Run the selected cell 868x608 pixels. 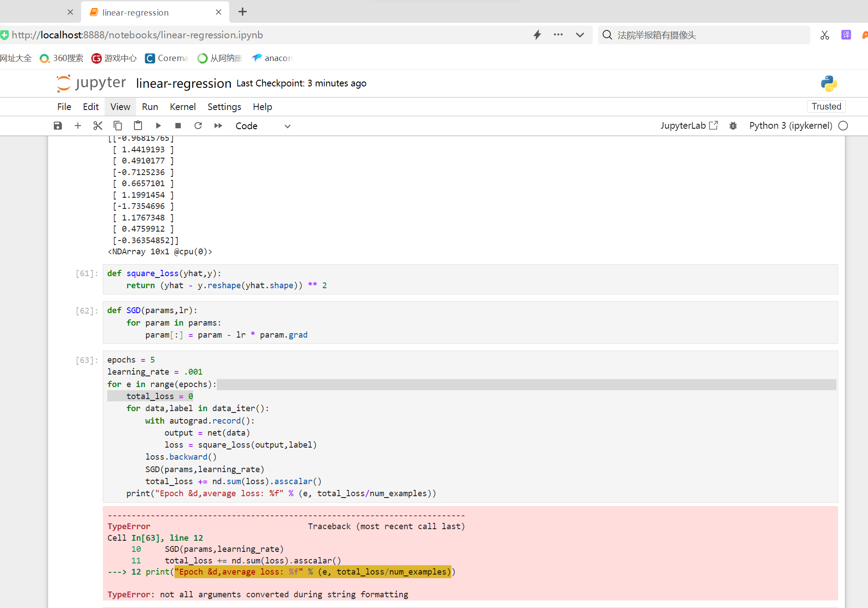point(158,126)
